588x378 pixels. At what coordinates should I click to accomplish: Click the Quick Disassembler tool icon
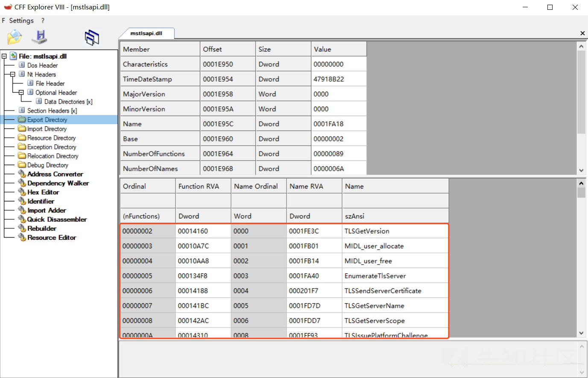[22, 219]
